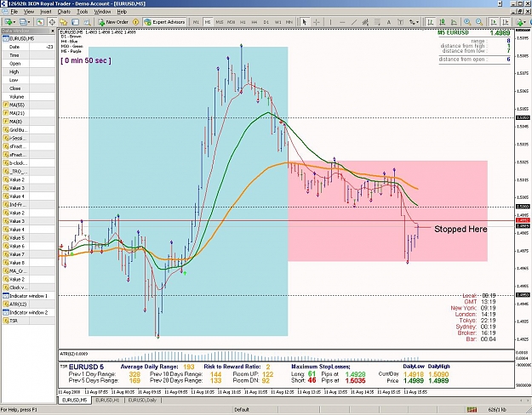Click the connection status bars indicator
Screen dimensions: 532x415
click(472, 410)
